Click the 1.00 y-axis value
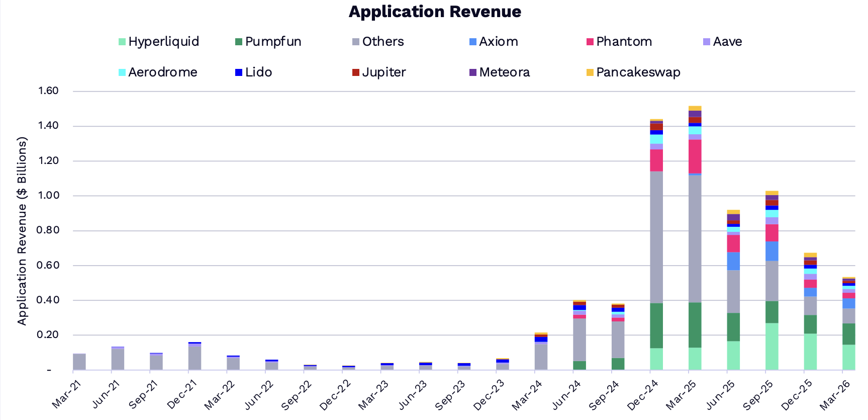This screenshot has width=868, height=420. point(48,196)
